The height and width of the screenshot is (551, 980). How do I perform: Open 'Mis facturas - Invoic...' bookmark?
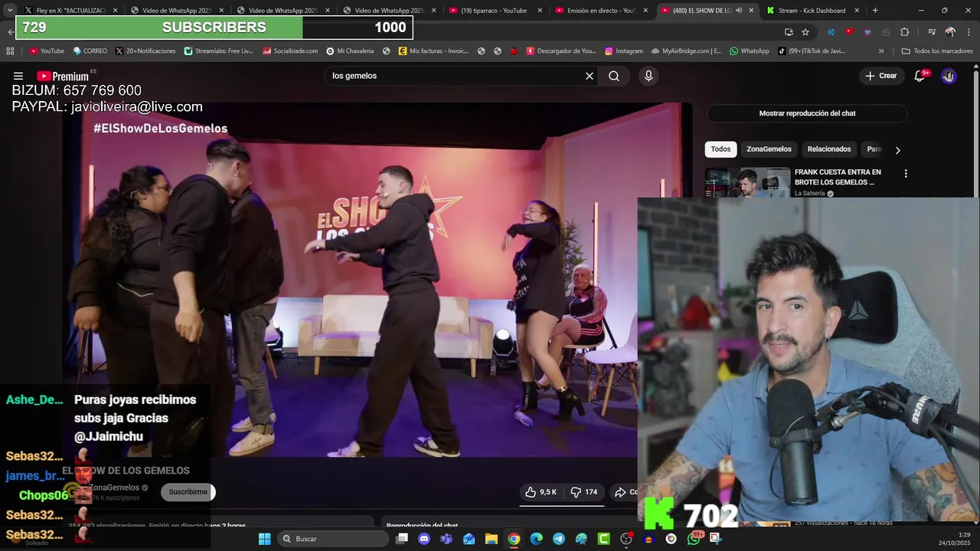click(433, 51)
